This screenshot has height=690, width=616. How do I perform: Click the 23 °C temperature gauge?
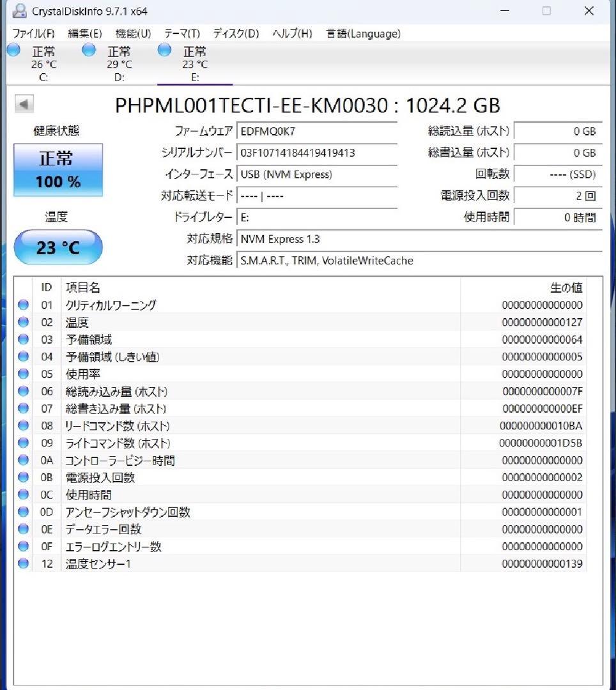pyautogui.click(x=58, y=247)
